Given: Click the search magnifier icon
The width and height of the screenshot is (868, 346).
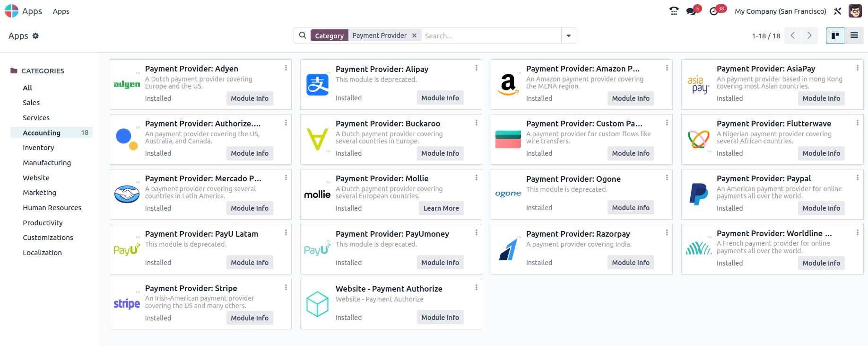Looking at the screenshot, I should [303, 35].
